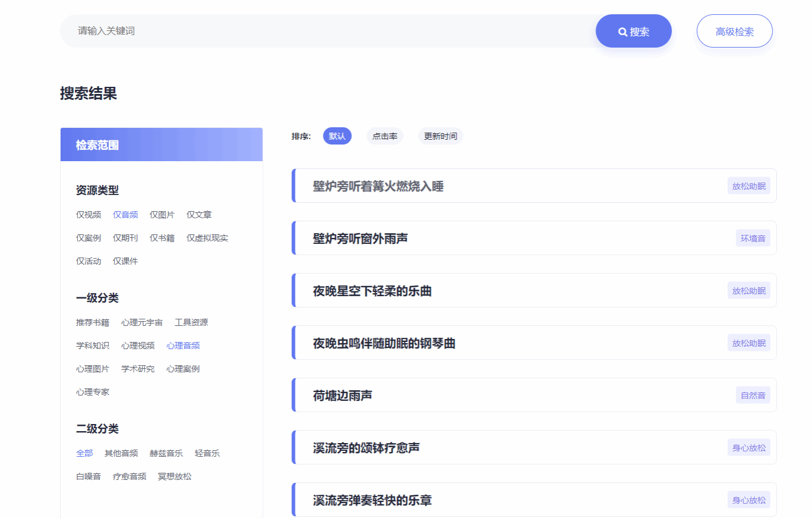Select 全部 in second-level category

pos(84,453)
